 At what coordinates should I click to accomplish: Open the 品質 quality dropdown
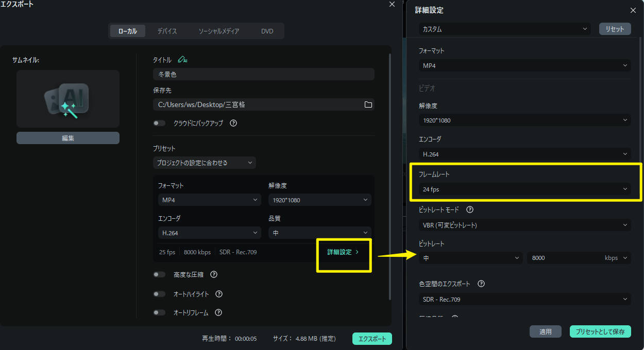point(319,233)
